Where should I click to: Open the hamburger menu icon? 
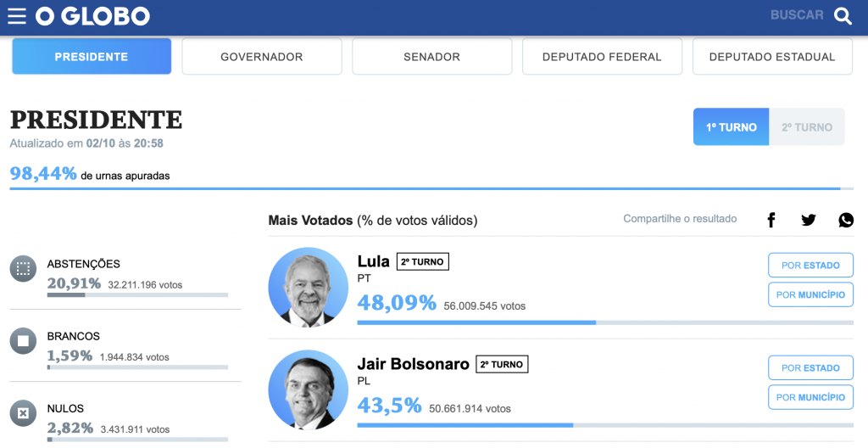click(x=17, y=16)
